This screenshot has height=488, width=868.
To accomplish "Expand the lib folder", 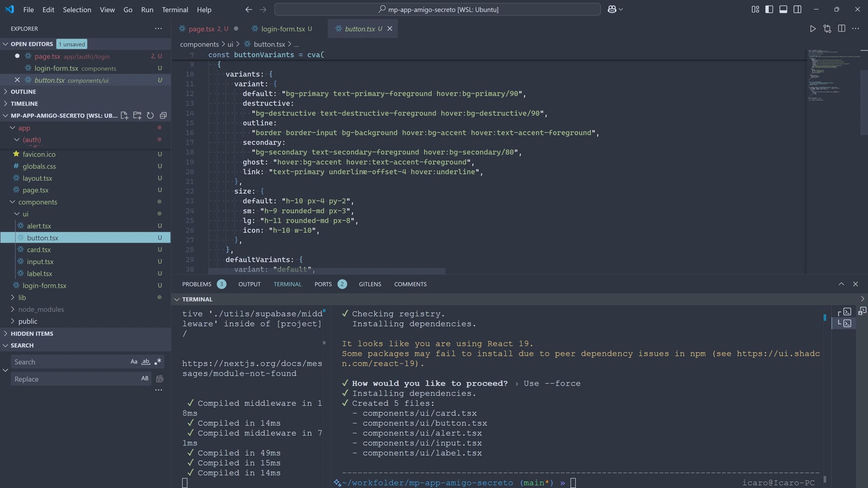I will point(22,298).
